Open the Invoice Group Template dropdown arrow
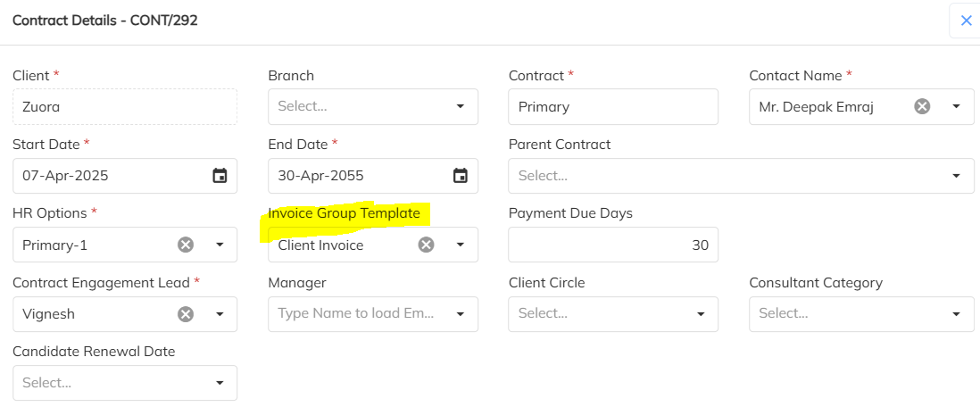This screenshot has height=407, width=980. (461, 245)
